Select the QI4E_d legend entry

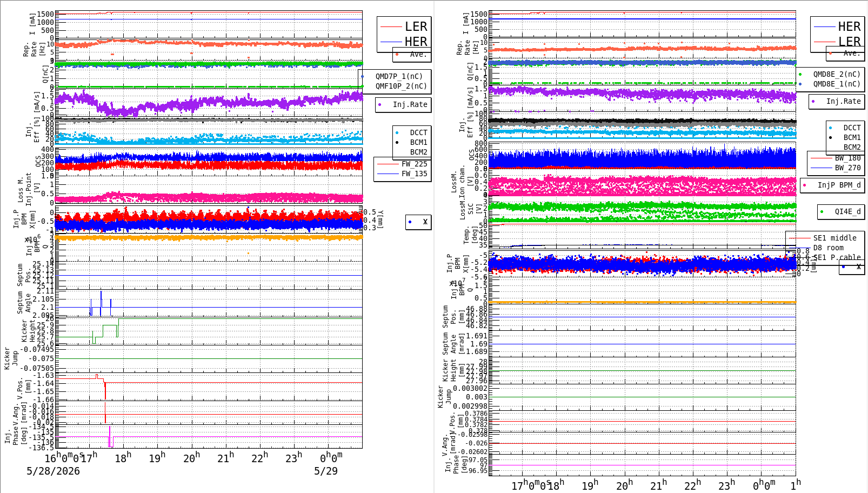tap(847, 211)
